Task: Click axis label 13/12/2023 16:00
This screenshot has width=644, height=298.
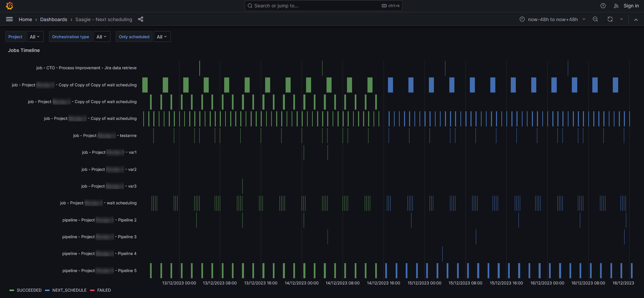Action: [261, 283]
